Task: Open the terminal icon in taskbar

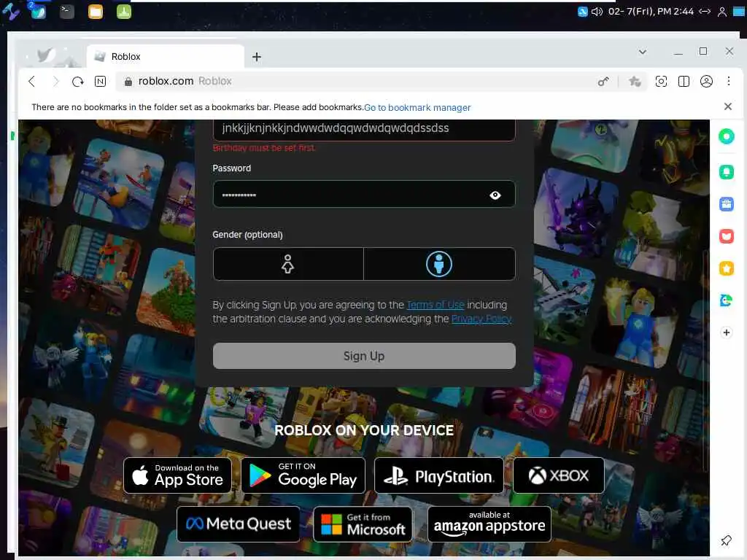Action: (66, 12)
